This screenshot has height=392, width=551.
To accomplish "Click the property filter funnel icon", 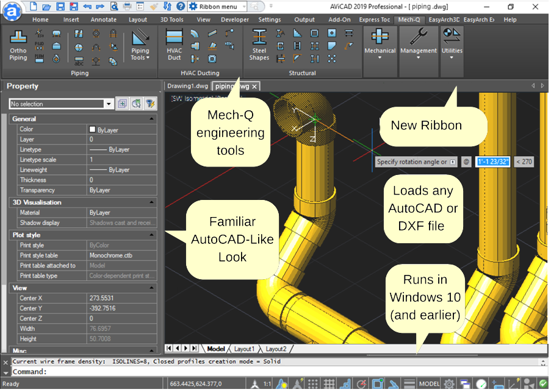I will pos(150,104).
